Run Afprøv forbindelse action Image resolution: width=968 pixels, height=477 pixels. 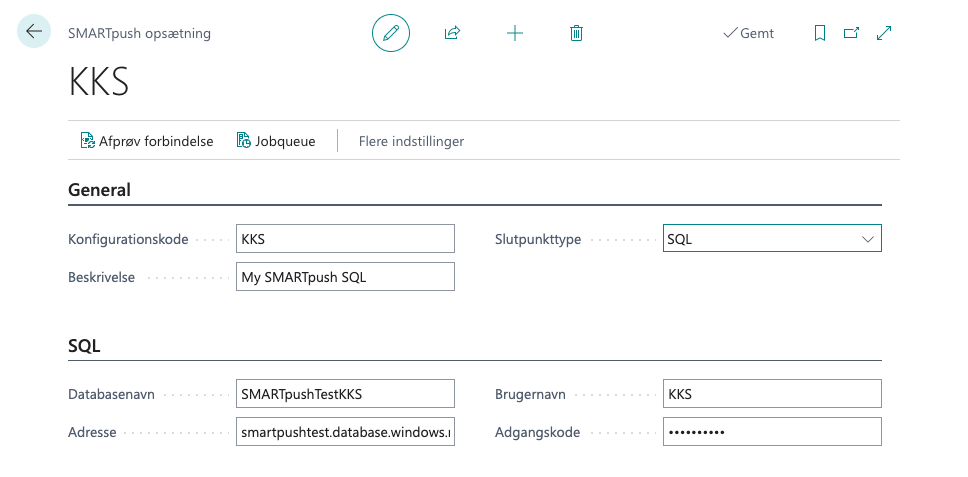[x=147, y=141]
